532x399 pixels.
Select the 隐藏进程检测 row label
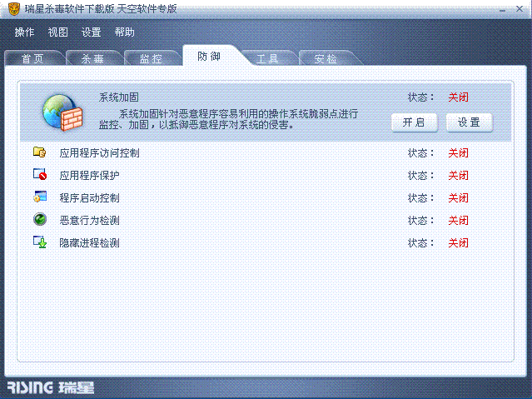[x=90, y=242]
